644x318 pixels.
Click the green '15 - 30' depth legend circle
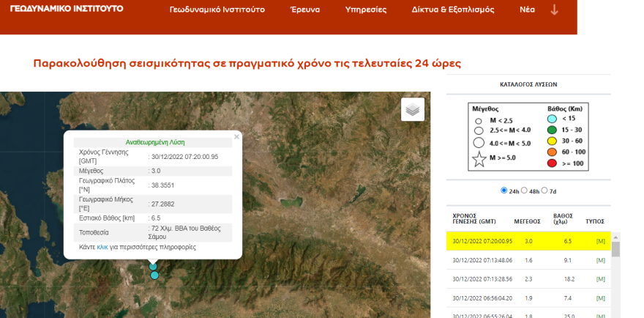(553, 130)
